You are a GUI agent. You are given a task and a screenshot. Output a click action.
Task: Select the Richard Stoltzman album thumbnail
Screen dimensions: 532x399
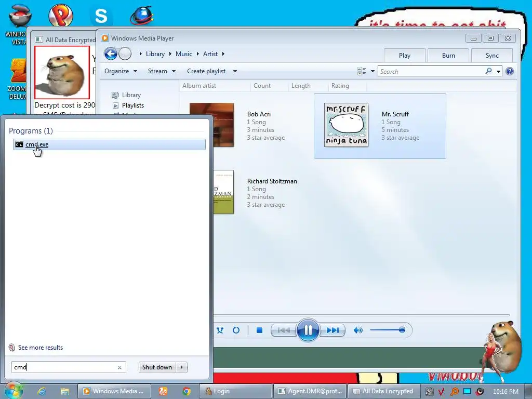click(223, 192)
